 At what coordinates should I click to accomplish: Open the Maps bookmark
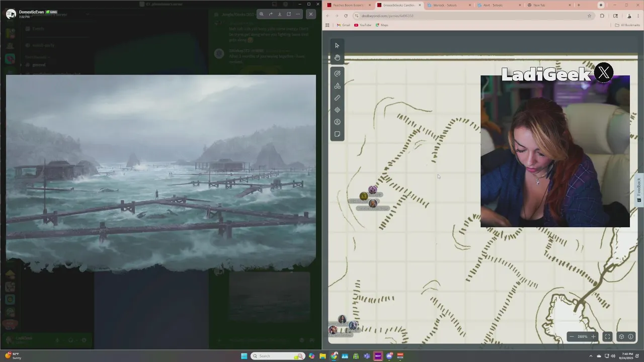click(x=382, y=25)
